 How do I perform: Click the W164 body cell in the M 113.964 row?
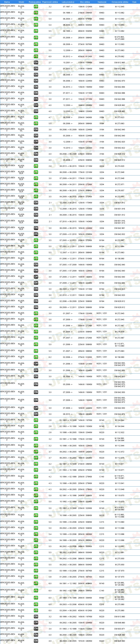click(102, 247)
